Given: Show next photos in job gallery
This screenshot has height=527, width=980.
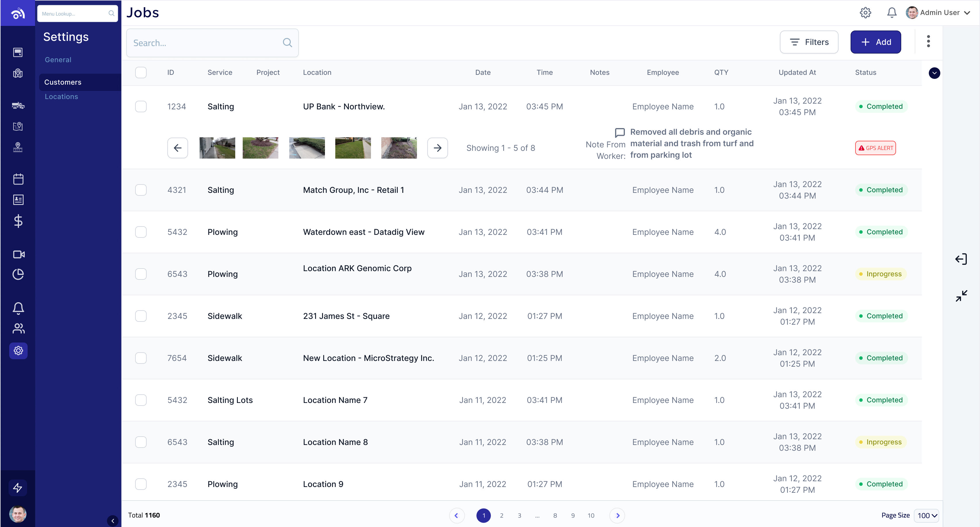Looking at the screenshot, I should coord(437,148).
